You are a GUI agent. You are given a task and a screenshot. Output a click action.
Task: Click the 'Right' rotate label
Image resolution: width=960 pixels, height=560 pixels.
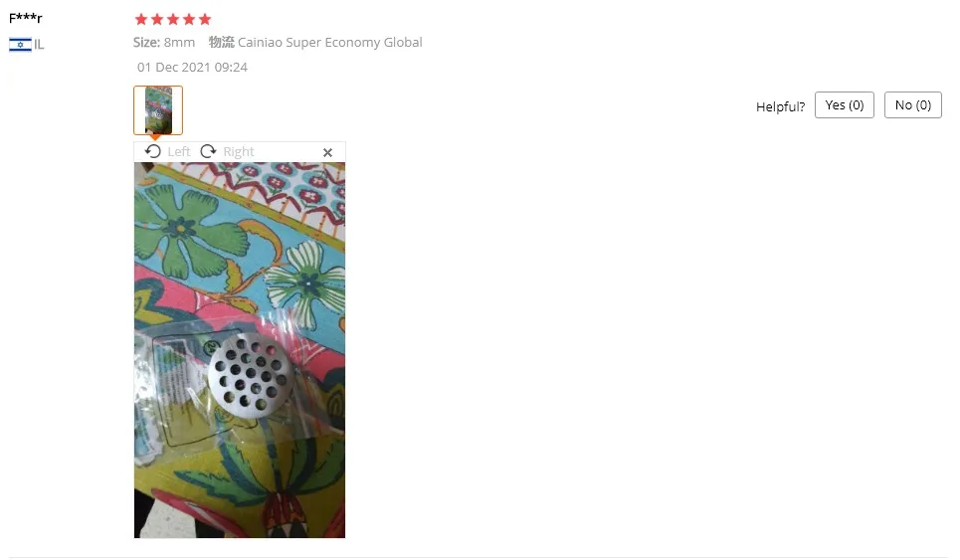pos(238,151)
